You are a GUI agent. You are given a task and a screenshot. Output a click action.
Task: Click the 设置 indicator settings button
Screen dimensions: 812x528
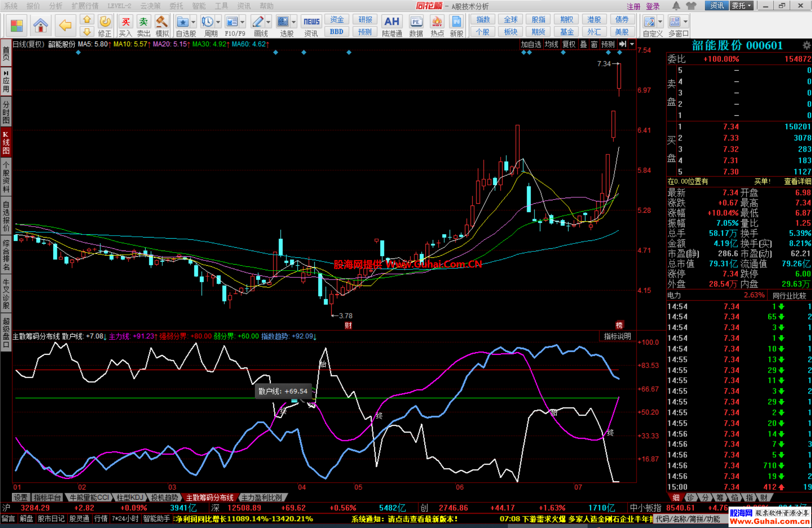[21, 498]
